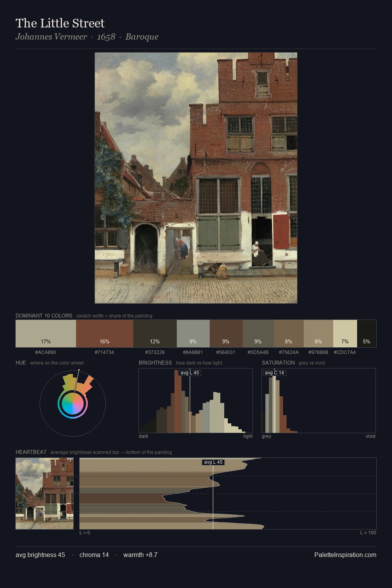Select the #97886B 8% swatch
The image size is (392, 588).
pyautogui.click(x=318, y=334)
